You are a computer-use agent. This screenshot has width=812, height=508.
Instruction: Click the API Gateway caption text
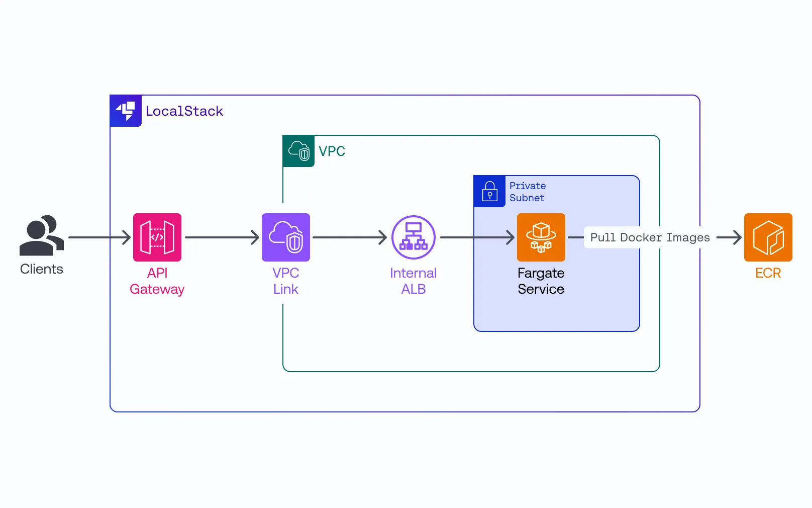point(157,281)
